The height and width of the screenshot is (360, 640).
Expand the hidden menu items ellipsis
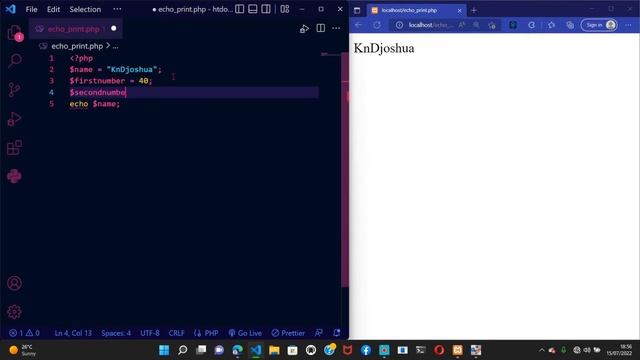(x=117, y=9)
